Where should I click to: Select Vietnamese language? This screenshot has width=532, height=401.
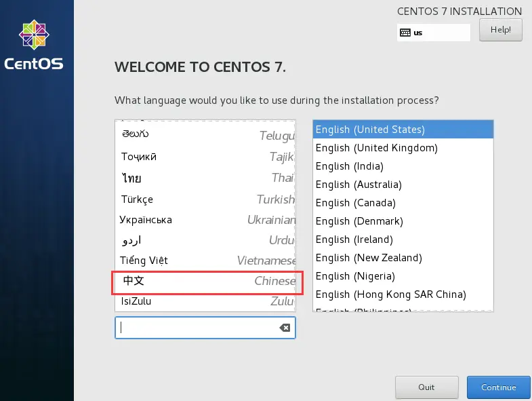point(205,261)
